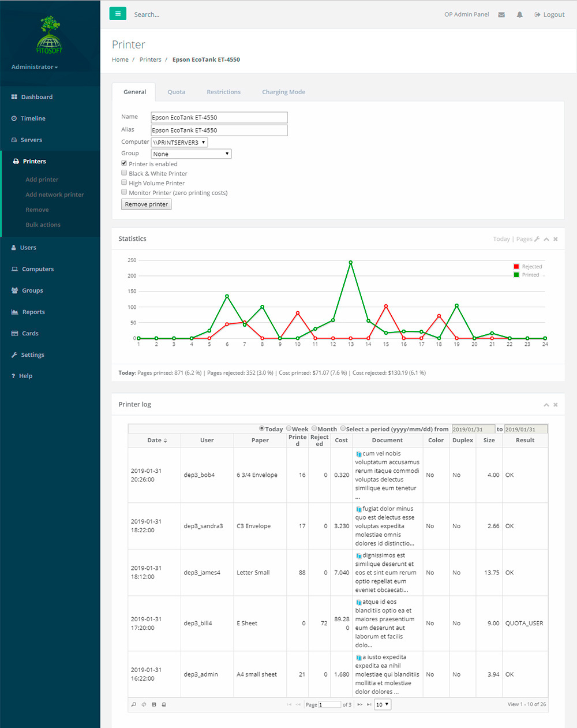Open notifications bell in top bar
The height and width of the screenshot is (728, 577).
tap(519, 15)
